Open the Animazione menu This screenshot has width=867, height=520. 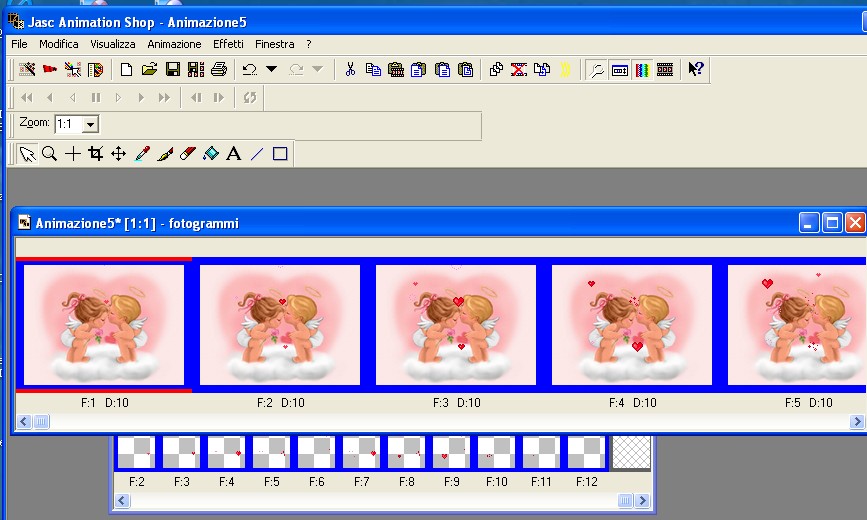coord(174,44)
